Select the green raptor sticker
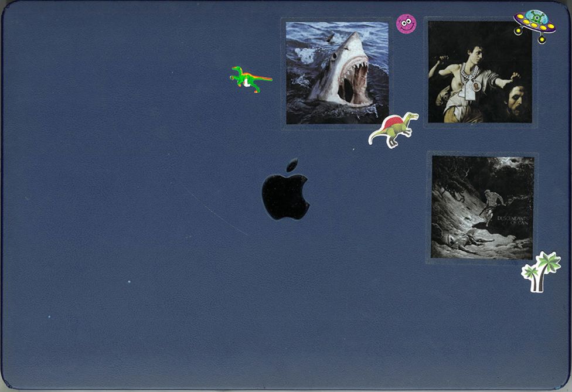This screenshot has width=572, height=392. coord(248,79)
